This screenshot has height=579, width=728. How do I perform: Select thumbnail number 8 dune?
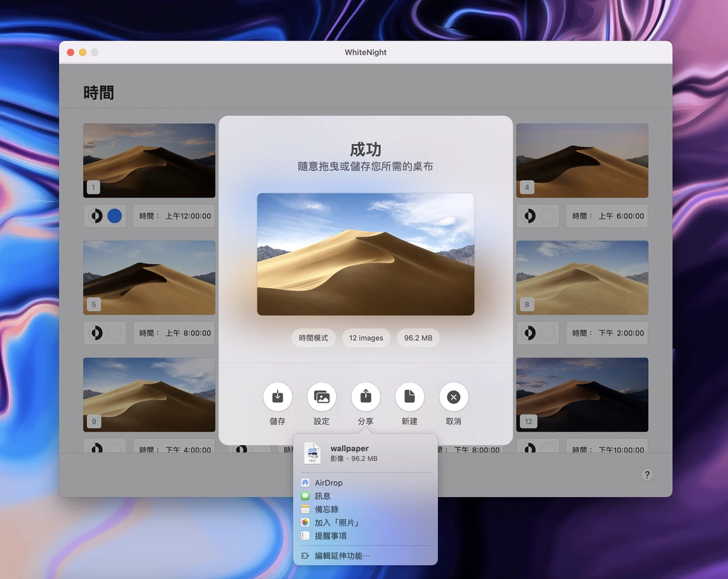[x=582, y=277]
